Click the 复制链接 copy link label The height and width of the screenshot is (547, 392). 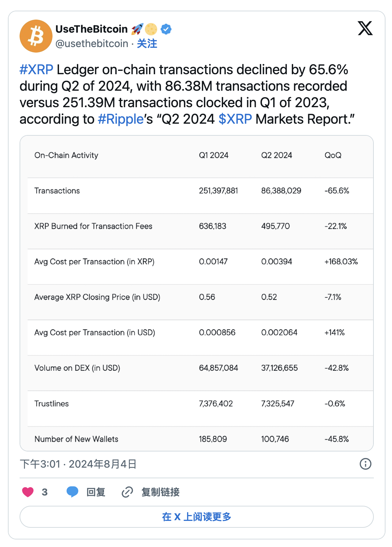click(160, 492)
